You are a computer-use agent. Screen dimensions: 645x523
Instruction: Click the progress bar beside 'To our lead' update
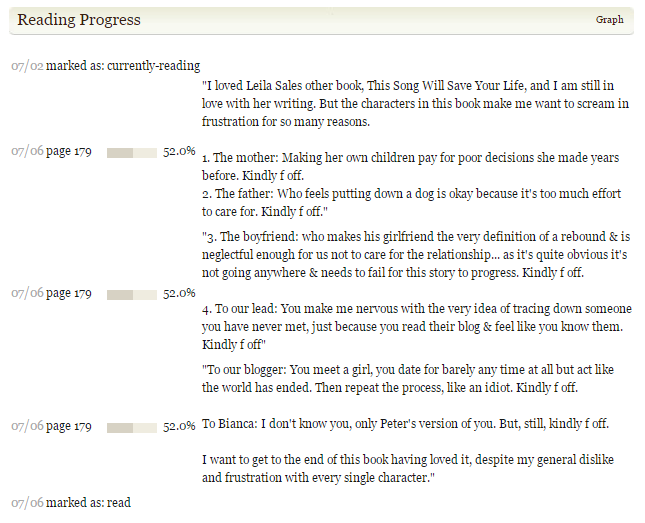[131, 294]
